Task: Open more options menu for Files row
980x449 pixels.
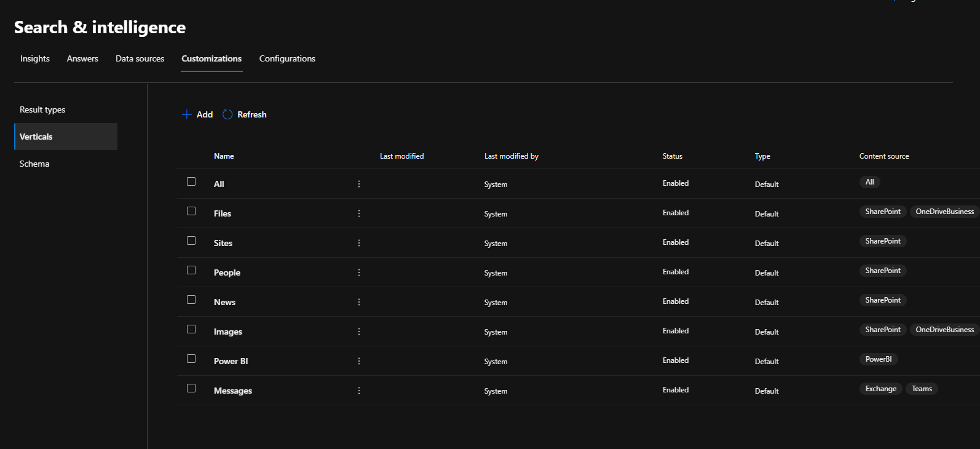Action: 359,213
